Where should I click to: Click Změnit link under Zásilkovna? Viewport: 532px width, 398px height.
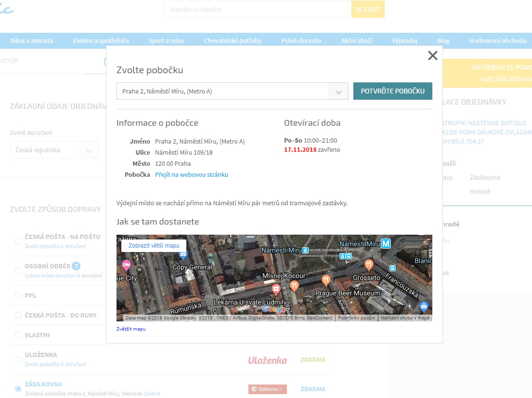tap(152, 394)
